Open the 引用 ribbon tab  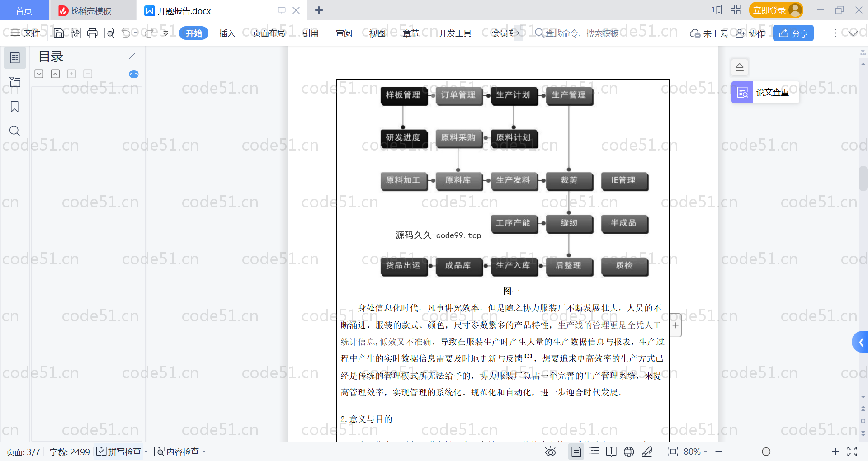(x=311, y=33)
